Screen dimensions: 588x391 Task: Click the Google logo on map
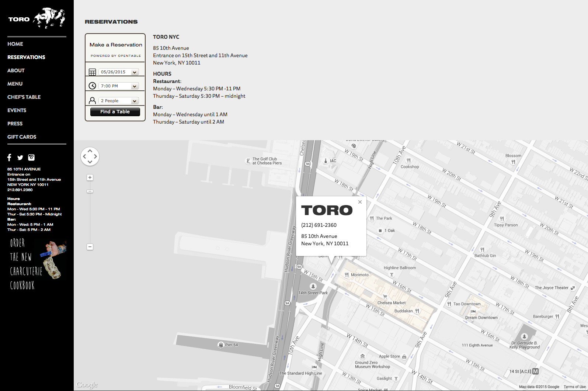(87, 385)
